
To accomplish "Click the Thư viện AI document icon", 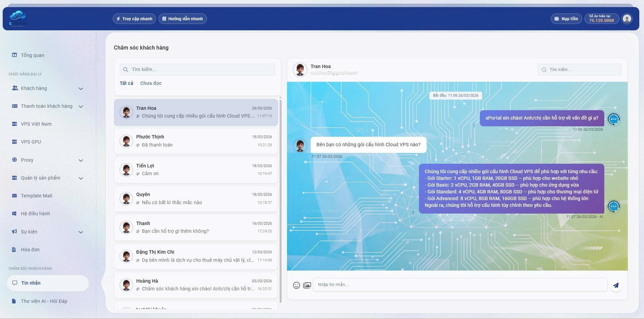I will point(14,301).
